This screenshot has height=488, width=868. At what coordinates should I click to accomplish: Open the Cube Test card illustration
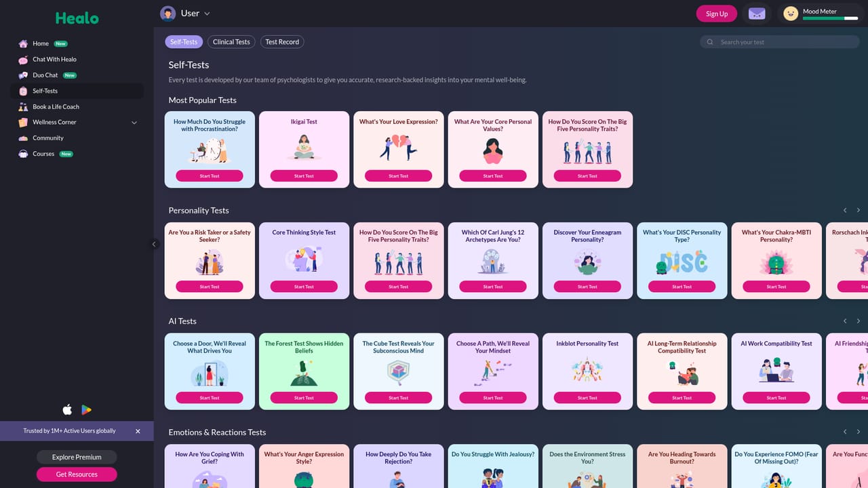point(398,372)
